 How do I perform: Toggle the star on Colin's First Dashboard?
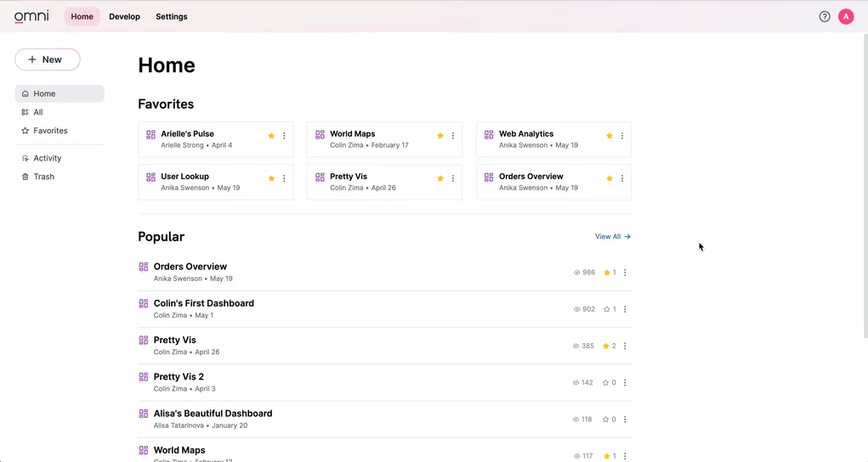[607, 309]
